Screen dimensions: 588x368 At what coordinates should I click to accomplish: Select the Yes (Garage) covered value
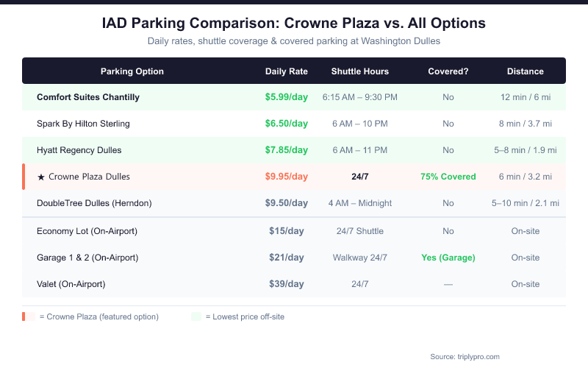448,258
